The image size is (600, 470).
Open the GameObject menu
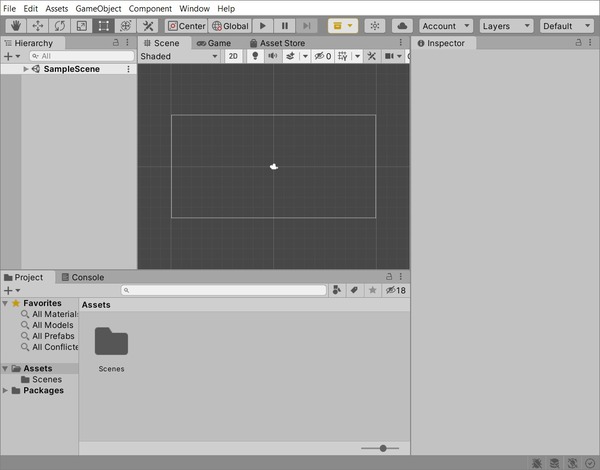pyautogui.click(x=98, y=8)
